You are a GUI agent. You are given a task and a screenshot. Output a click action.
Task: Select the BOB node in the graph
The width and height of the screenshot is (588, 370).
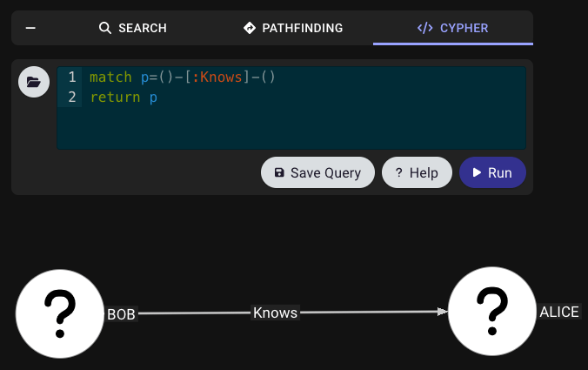tap(60, 313)
